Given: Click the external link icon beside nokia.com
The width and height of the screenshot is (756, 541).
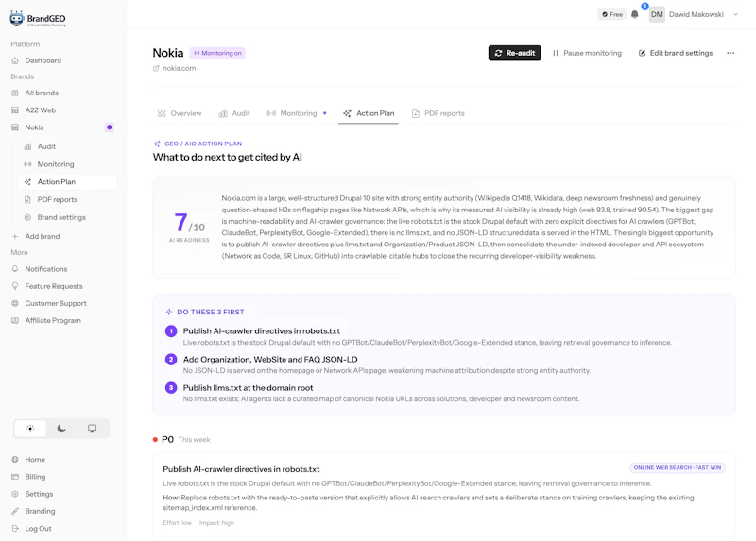Looking at the screenshot, I should pyautogui.click(x=156, y=68).
